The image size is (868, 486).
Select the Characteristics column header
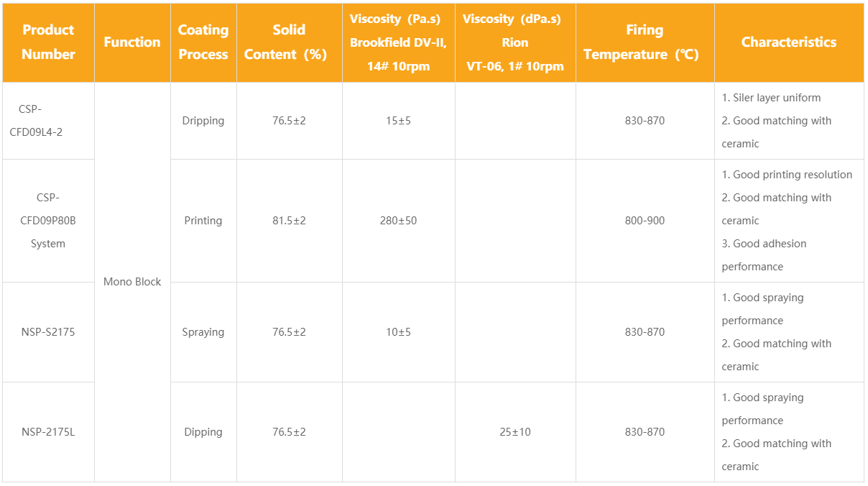click(789, 42)
